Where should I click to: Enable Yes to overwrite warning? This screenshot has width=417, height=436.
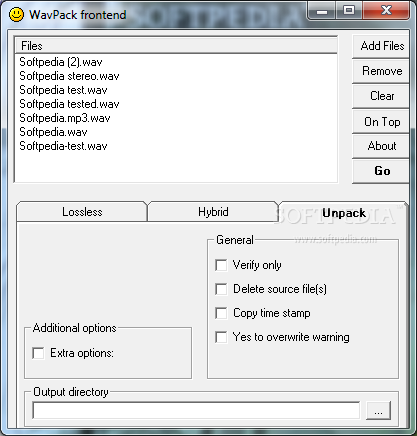pos(221,337)
